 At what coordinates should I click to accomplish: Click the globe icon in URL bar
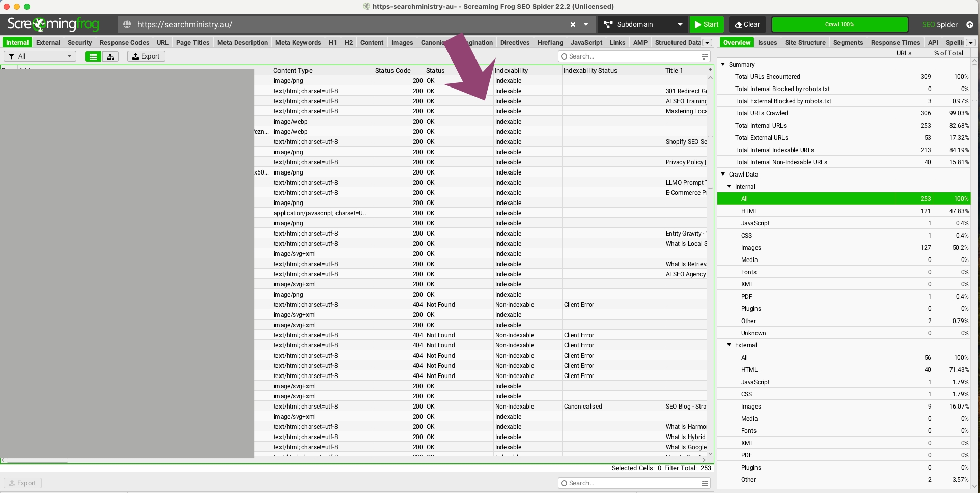[x=127, y=24]
